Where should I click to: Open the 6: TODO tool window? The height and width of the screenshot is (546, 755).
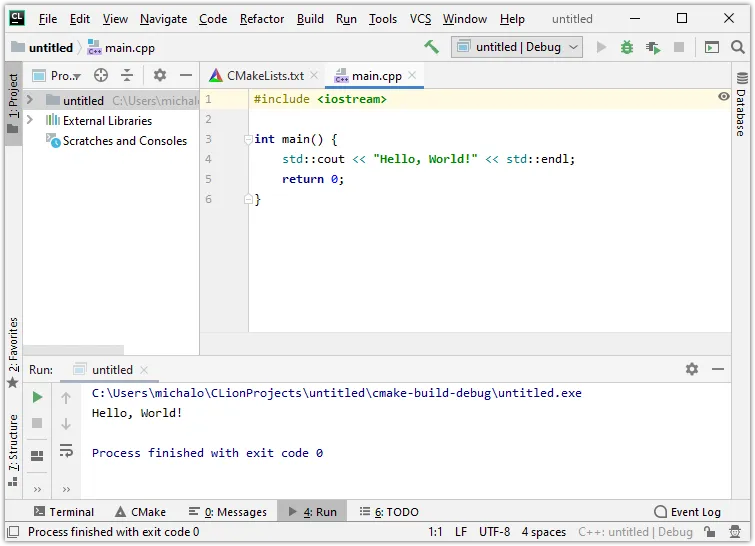point(389,512)
